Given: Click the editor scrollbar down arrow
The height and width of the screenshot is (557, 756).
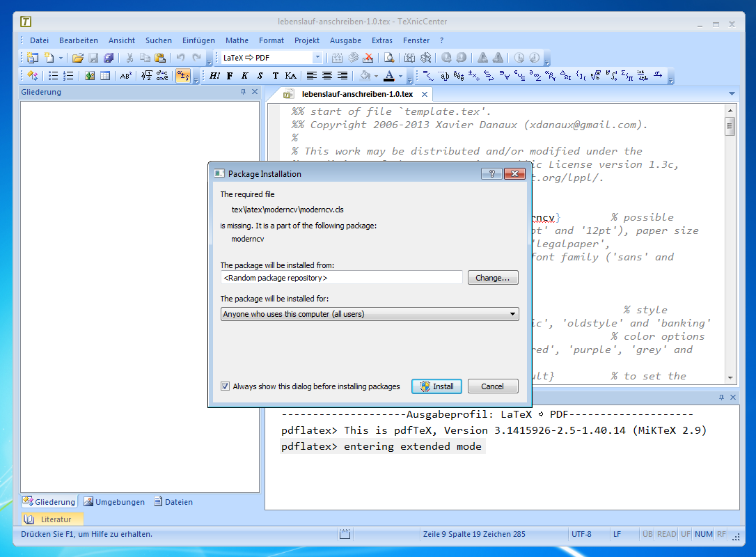Looking at the screenshot, I should point(730,377).
